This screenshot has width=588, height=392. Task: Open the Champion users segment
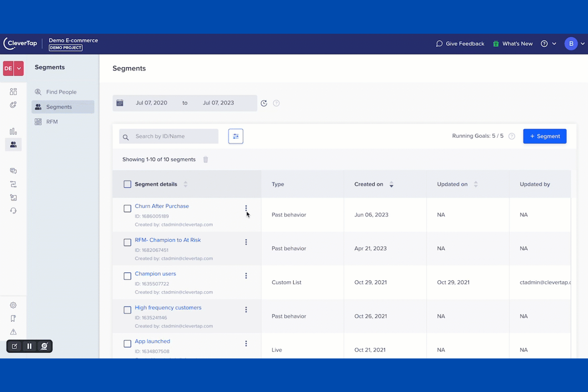click(x=155, y=274)
